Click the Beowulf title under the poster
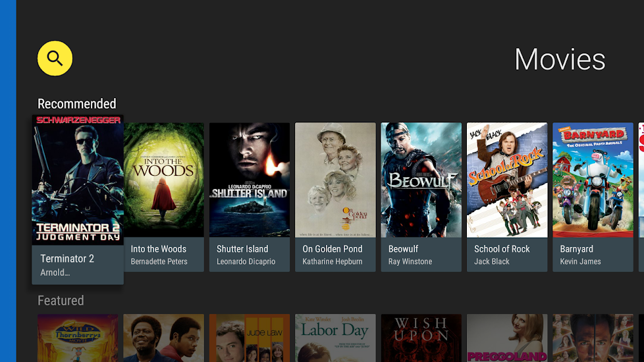The image size is (644, 362). point(403,249)
